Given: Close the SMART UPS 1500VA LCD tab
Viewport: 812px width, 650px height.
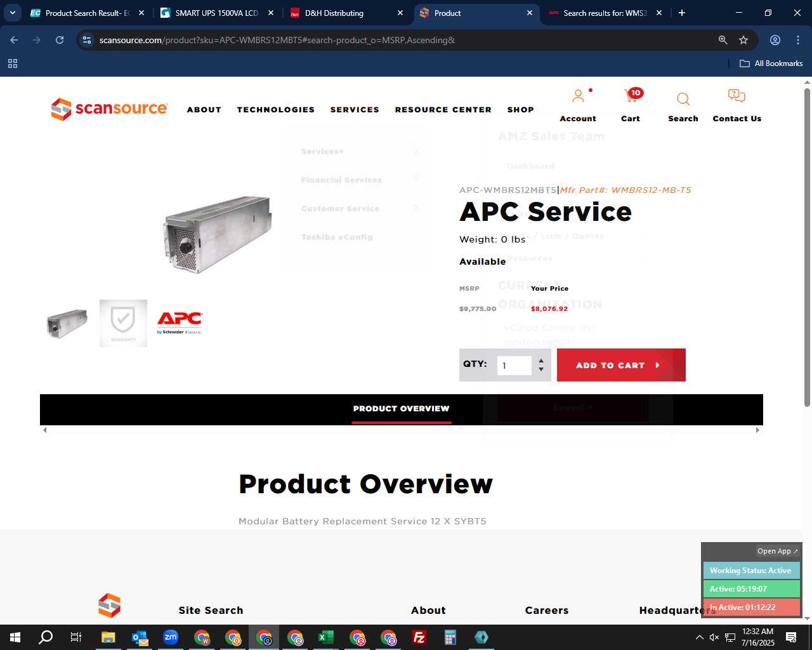Looking at the screenshot, I should (271, 13).
